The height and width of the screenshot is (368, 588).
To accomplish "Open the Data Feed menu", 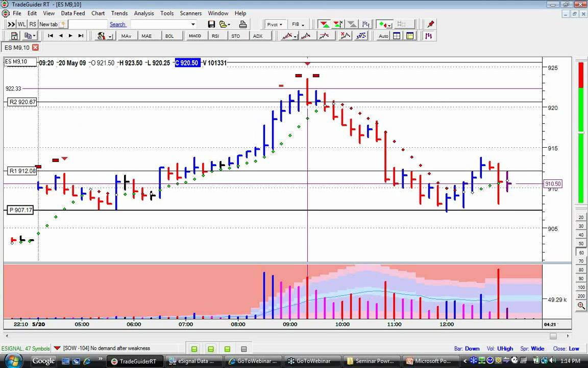I will [73, 13].
